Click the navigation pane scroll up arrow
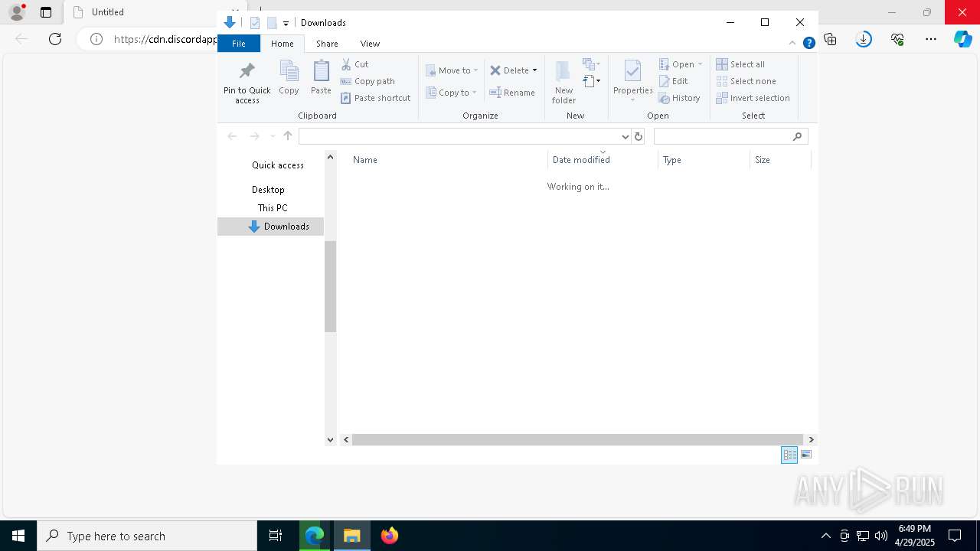980x551 pixels. pos(331,157)
